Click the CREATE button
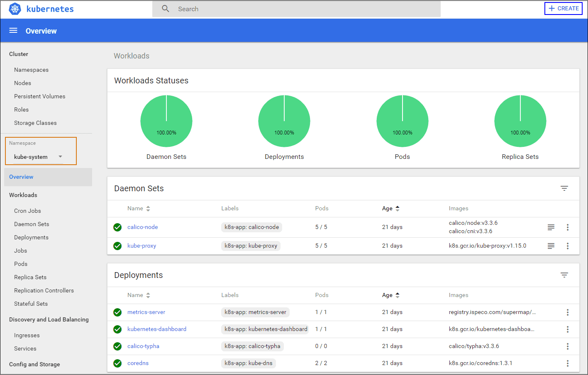 point(563,8)
